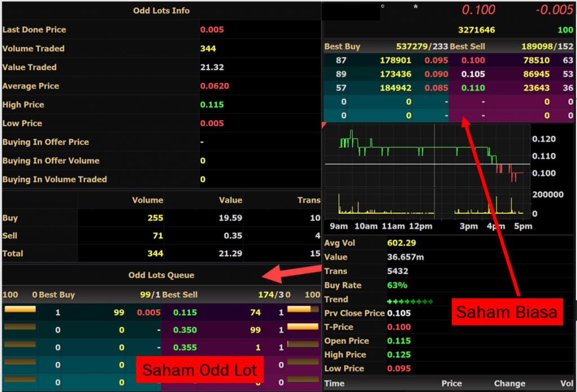Sort trades by the Change column header
Image resolution: width=577 pixels, height=392 pixels.
(x=509, y=384)
